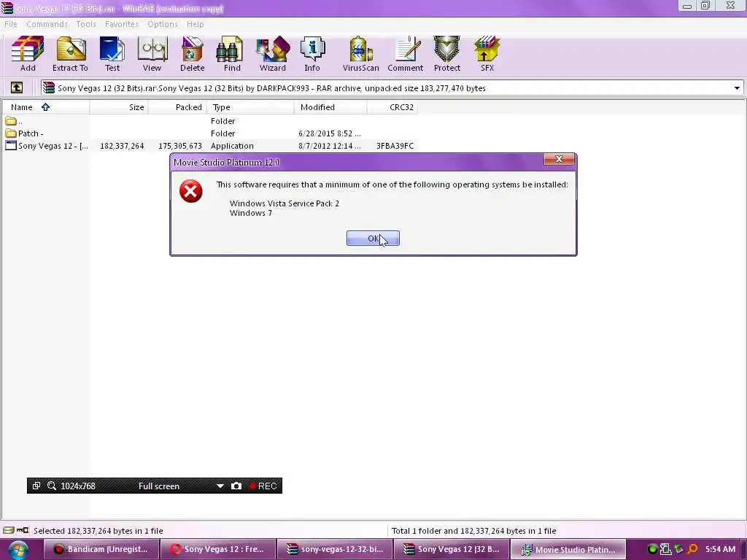Click the 3FBA39FC CRC32 value

(x=395, y=146)
